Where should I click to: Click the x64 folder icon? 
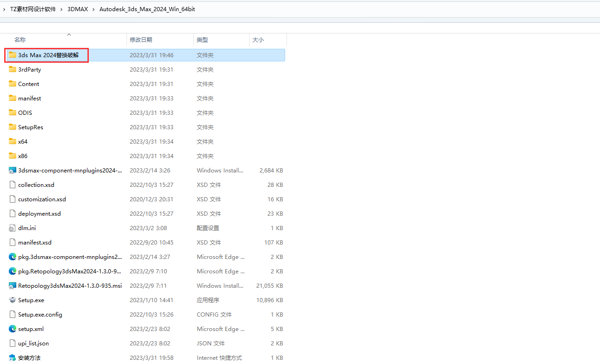point(13,142)
